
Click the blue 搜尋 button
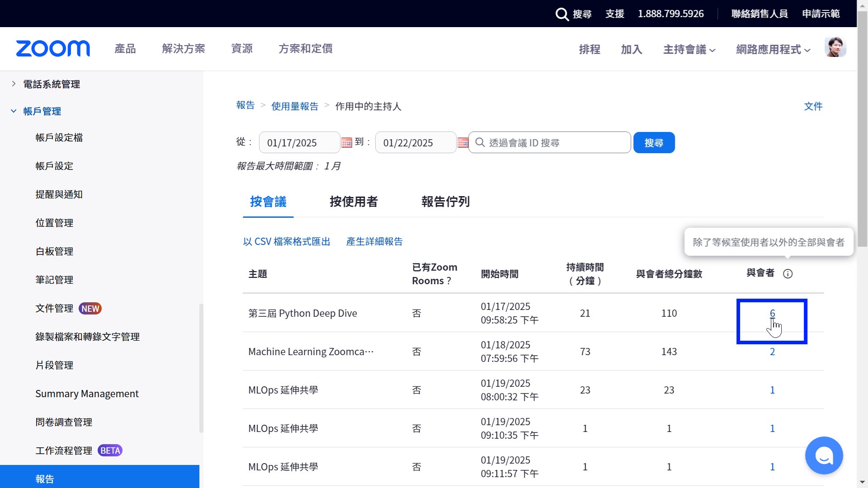tap(654, 142)
